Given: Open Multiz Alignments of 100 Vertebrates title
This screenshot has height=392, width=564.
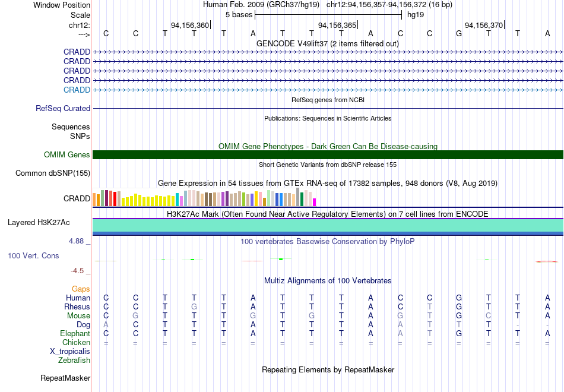Looking at the screenshot, I should (x=328, y=281).
